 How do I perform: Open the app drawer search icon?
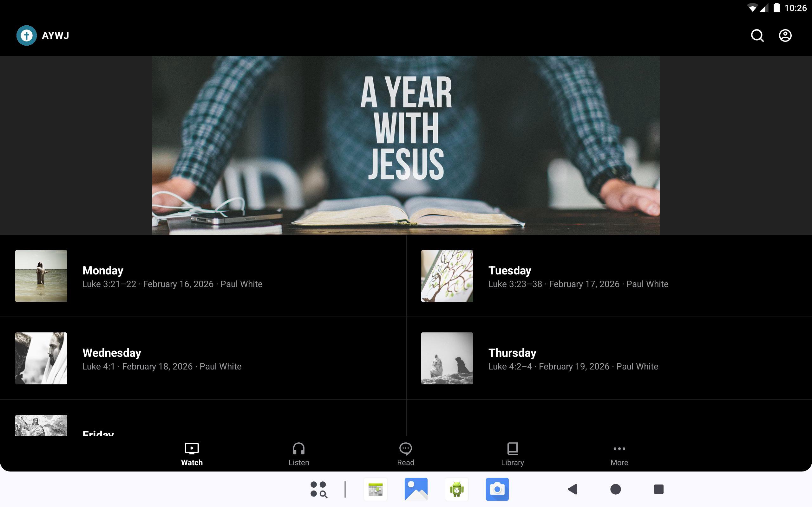pyautogui.click(x=318, y=489)
